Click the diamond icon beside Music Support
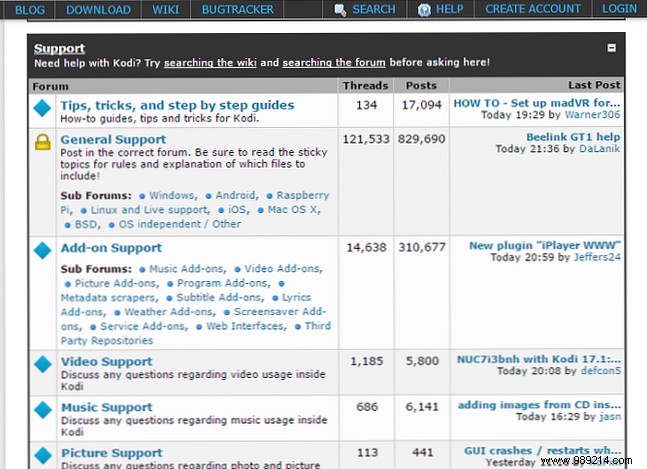This screenshot has width=647, height=469. 43,410
